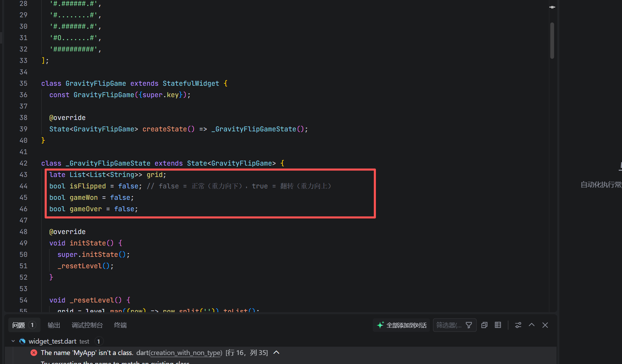This screenshot has width=622, height=364.
Task: Click the '##########' string on line 32
Action: pos(73,49)
